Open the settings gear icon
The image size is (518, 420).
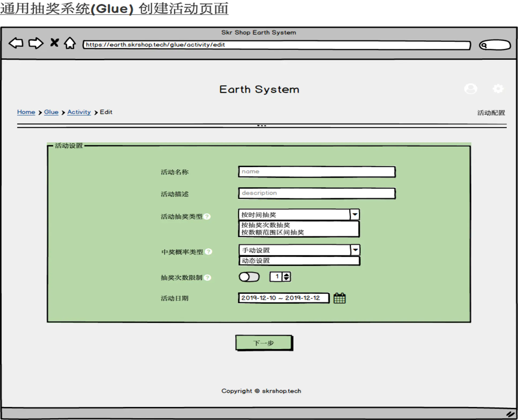pos(498,89)
